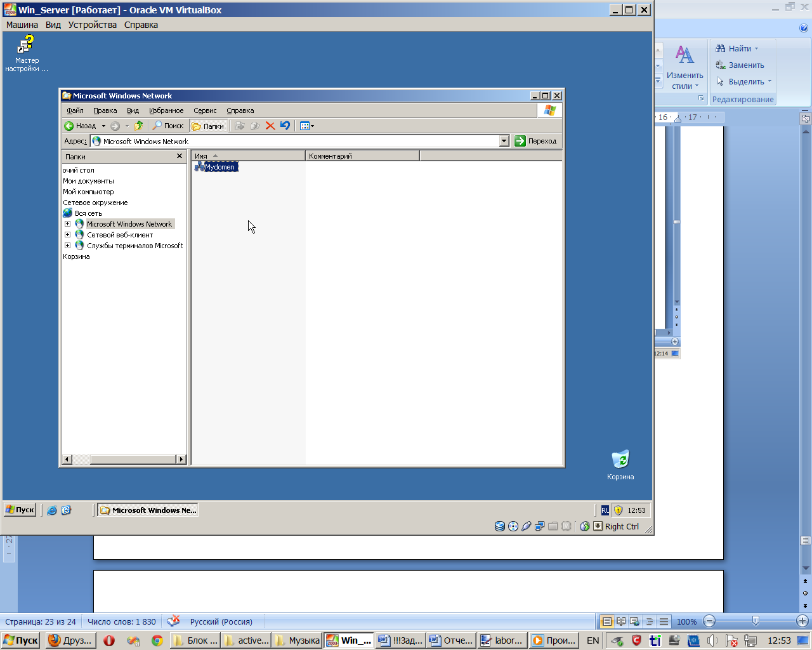
Task: Click the Назад back arrow in Explorer
Action: pyautogui.click(x=81, y=126)
